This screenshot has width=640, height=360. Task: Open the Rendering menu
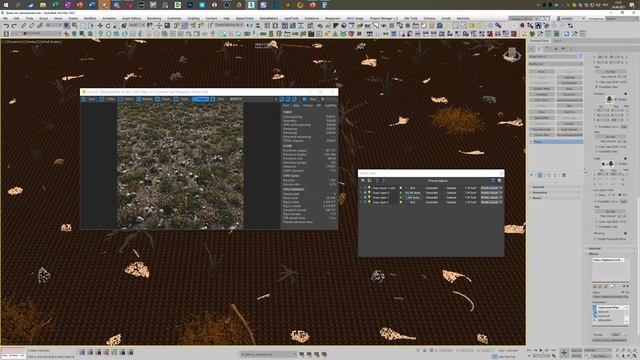click(154, 18)
